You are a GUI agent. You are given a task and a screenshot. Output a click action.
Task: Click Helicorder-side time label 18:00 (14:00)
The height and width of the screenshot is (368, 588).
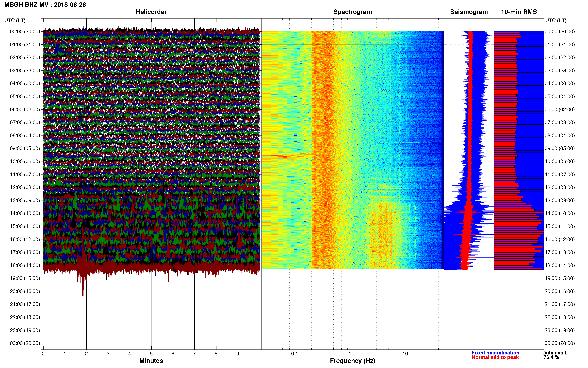pyautogui.click(x=25, y=265)
